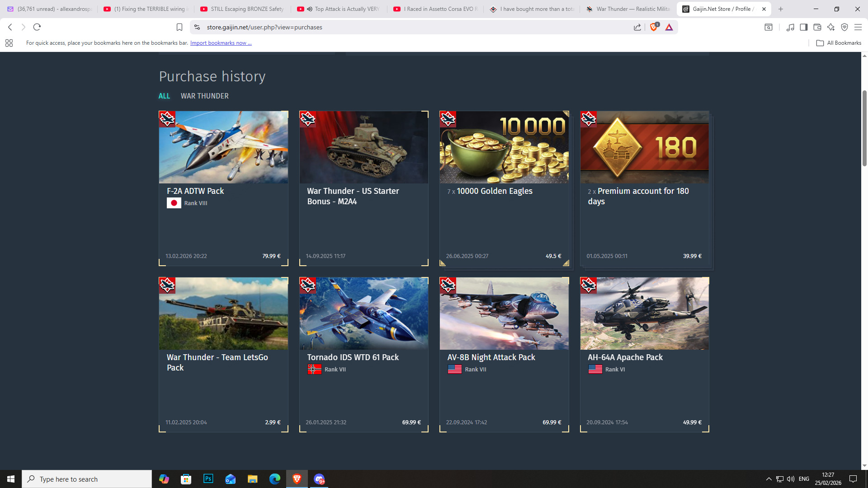The height and width of the screenshot is (488, 868).
Task: Open the All Bookmarks folder
Action: 839,43
